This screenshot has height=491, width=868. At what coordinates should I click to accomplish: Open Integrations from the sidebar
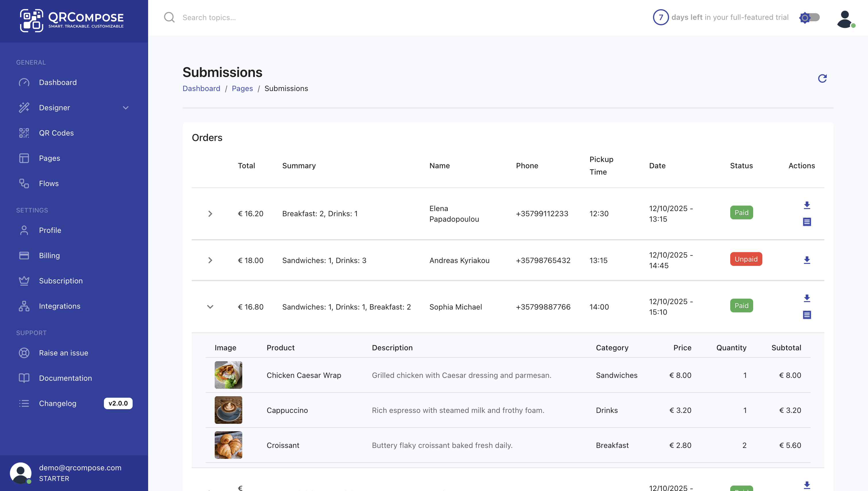coord(60,306)
